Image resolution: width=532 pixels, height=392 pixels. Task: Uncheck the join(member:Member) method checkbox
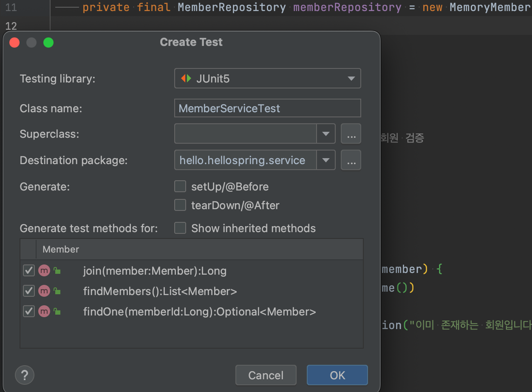tap(29, 271)
